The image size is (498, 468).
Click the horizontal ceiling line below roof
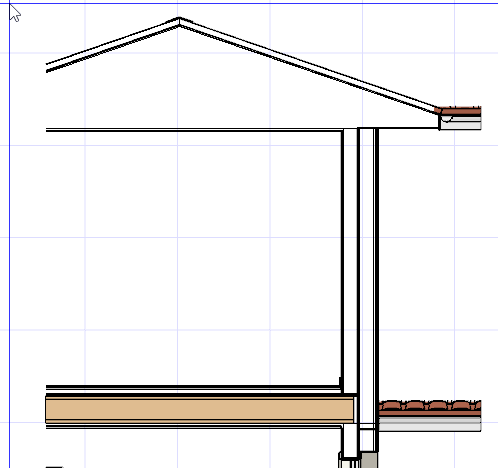click(x=193, y=130)
